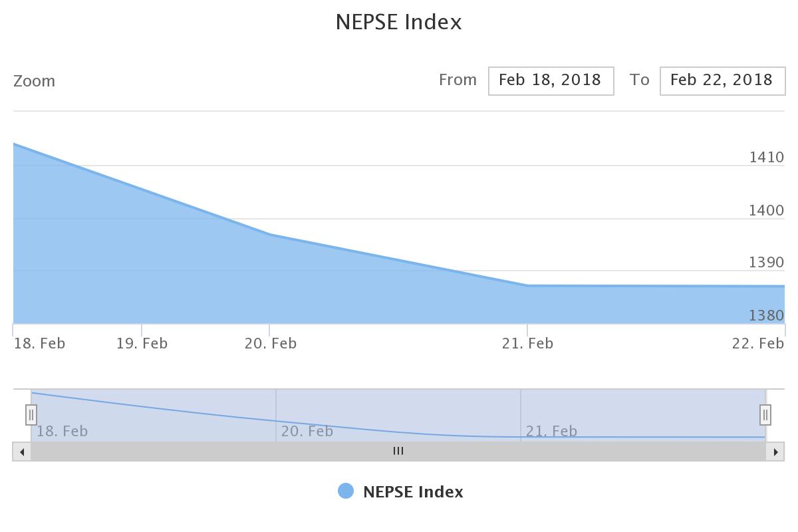Click the From date field Feb 18, 2018
Image resolution: width=798 pixels, height=532 pixels.
pos(551,80)
